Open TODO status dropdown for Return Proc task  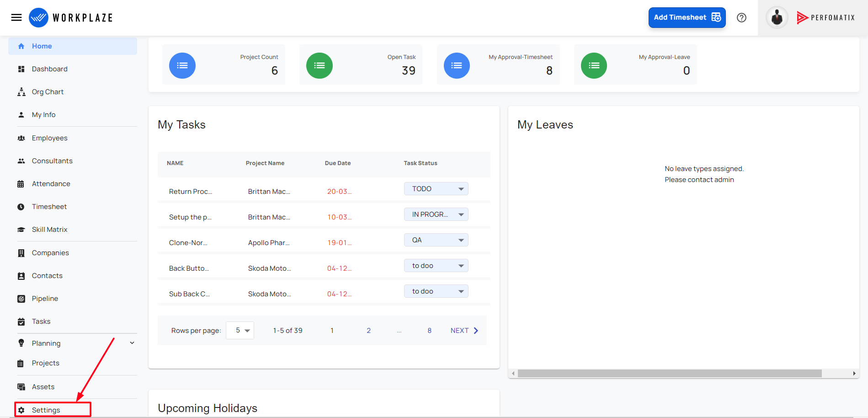(436, 189)
